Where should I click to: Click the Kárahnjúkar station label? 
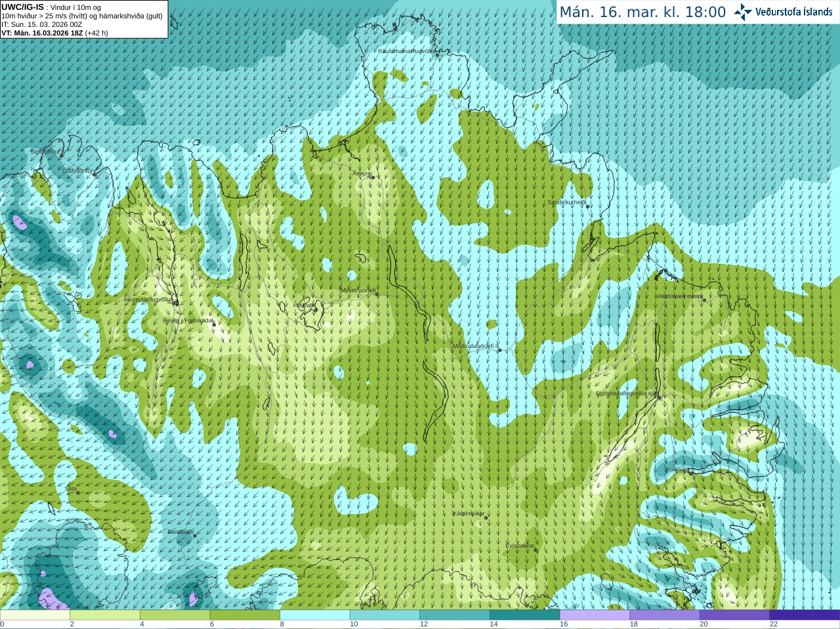[x=469, y=513]
